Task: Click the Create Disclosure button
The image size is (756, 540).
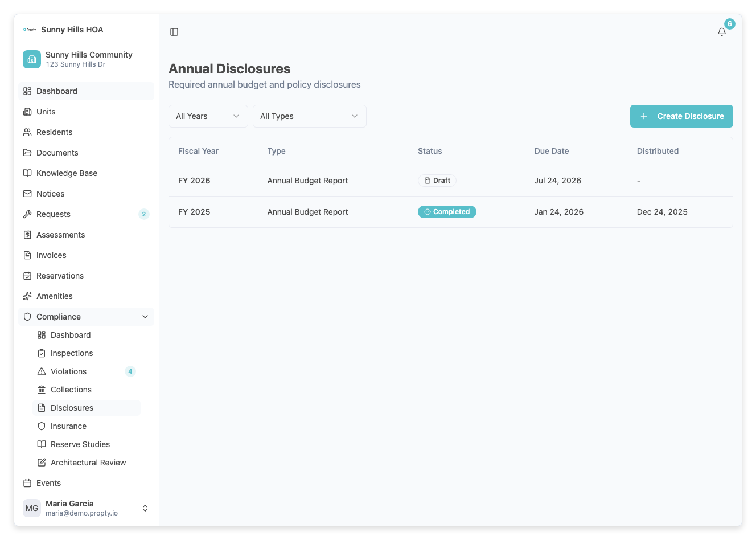Action: (681, 116)
